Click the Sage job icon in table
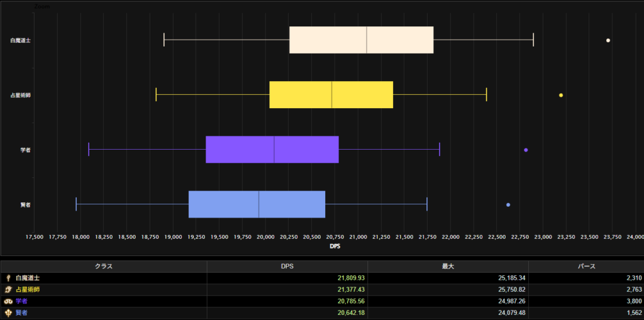Screen dimensions: 644x320 pos(8,312)
